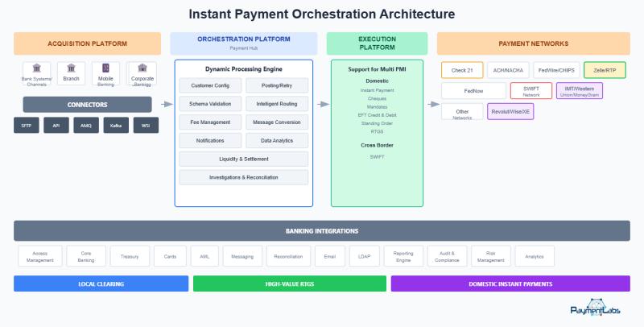Select the ACH/NACHA network box

point(508,70)
